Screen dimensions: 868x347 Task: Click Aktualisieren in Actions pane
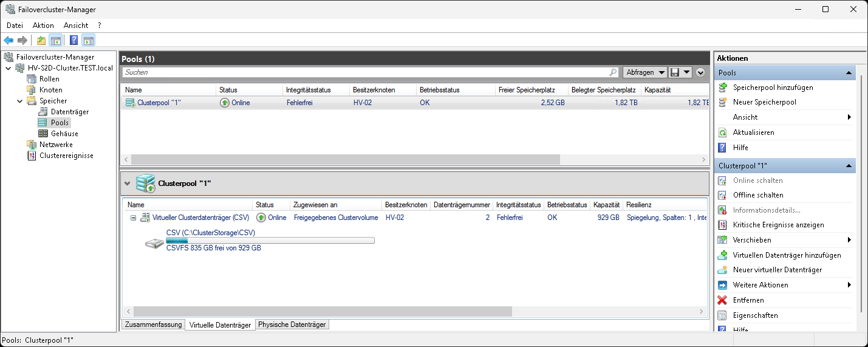[753, 132]
